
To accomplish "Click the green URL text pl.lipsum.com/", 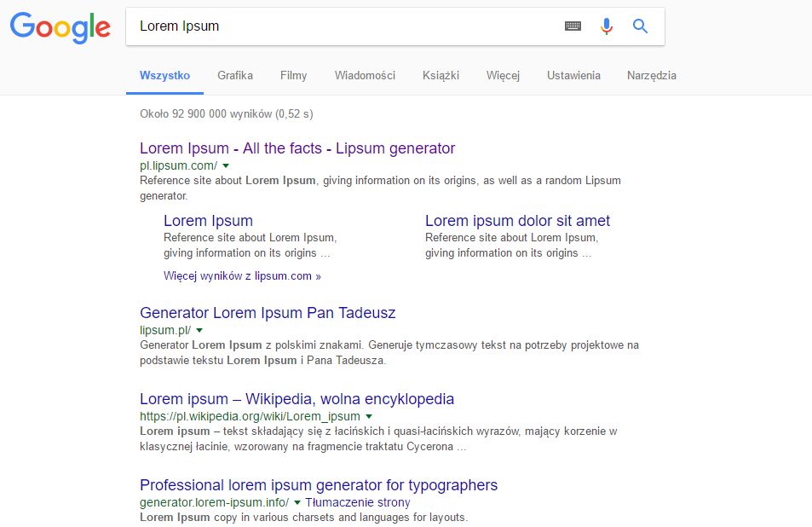I will pos(179,165).
